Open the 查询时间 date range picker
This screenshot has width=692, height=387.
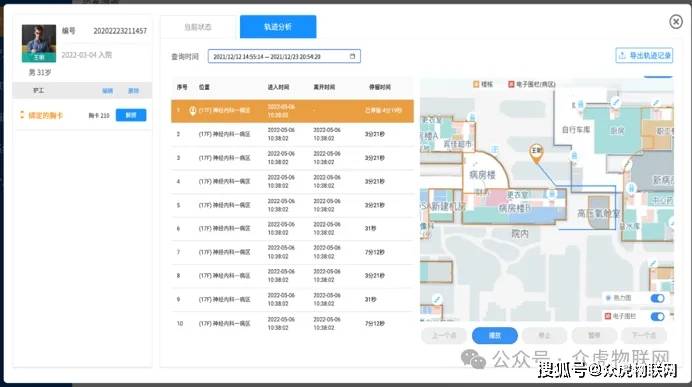click(284, 56)
